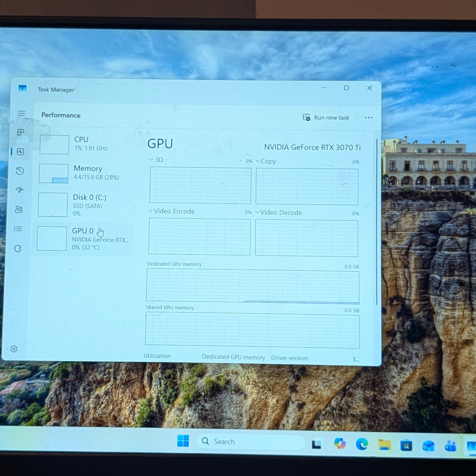Expand the Copy engine dropdown
This screenshot has height=476, width=476.
pyautogui.click(x=266, y=161)
